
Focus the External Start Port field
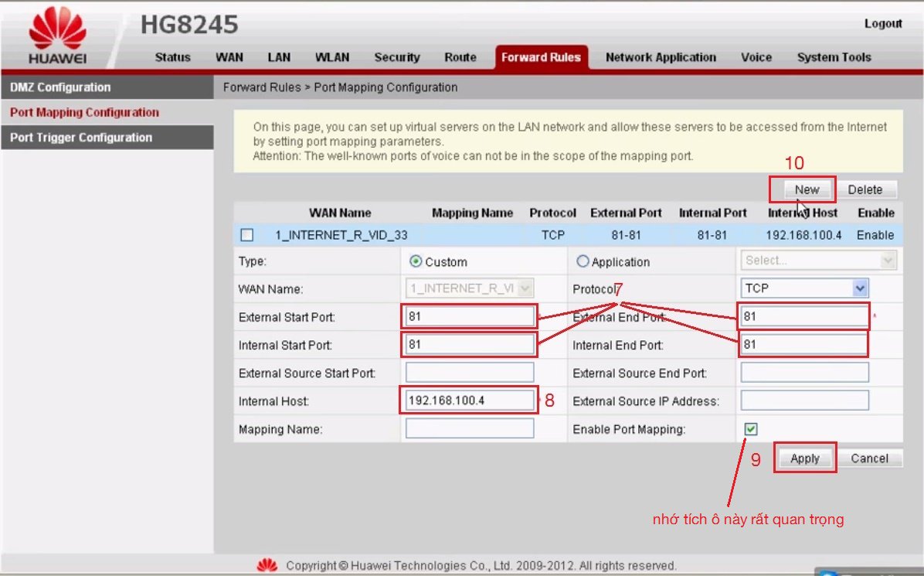point(470,316)
